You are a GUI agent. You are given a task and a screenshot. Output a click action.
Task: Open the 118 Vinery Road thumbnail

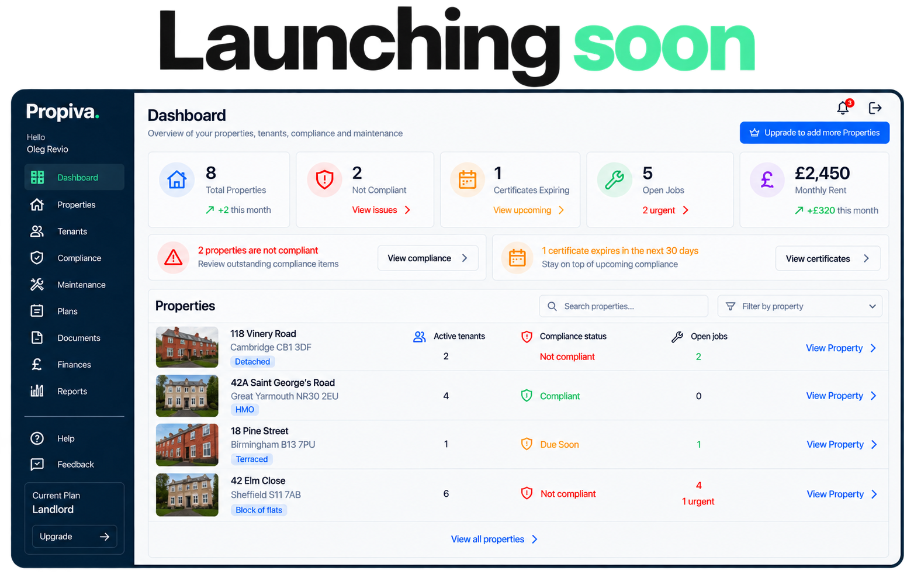[x=187, y=347]
